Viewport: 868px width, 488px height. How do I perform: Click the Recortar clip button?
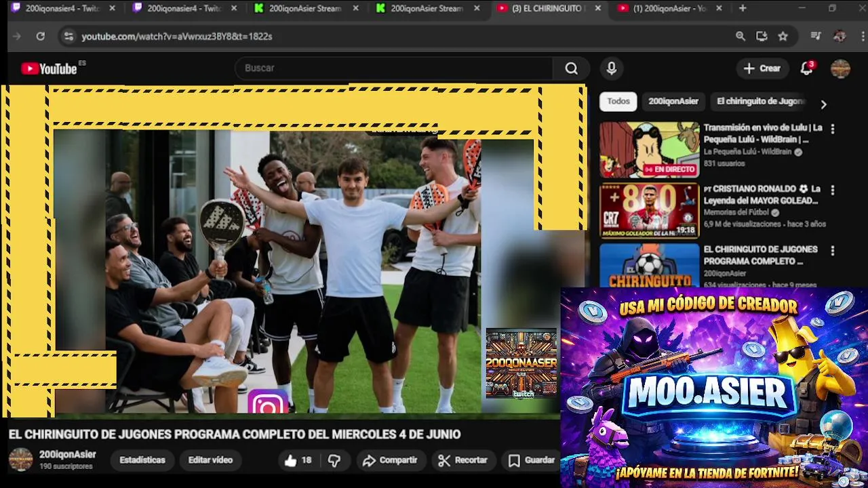pos(463,460)
